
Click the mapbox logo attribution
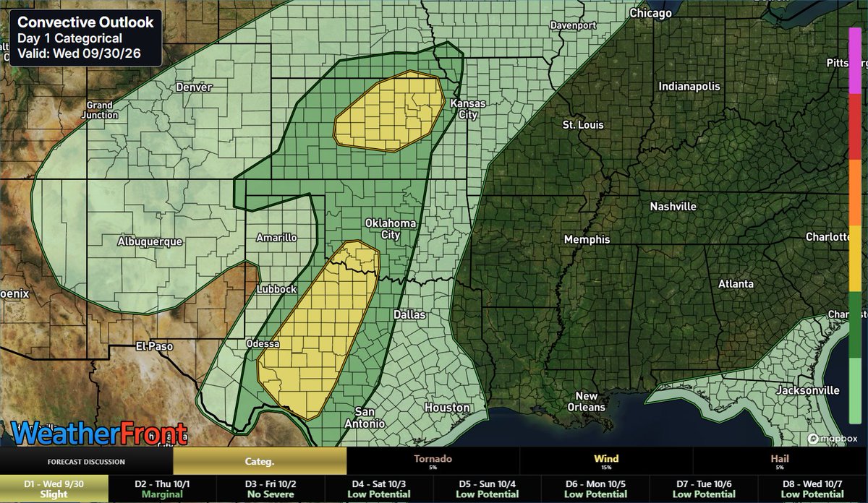(x=833, y=438)
